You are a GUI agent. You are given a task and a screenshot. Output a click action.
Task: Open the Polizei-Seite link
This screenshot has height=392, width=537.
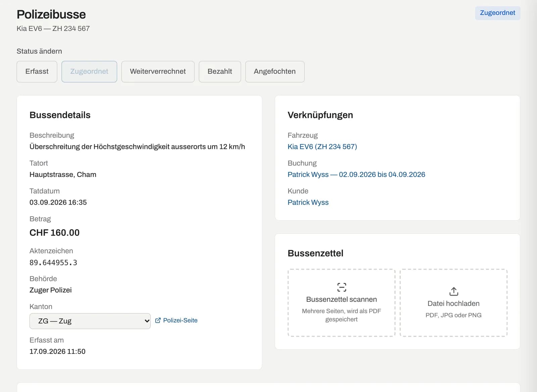pyautogui.click(x=177, y=321)
